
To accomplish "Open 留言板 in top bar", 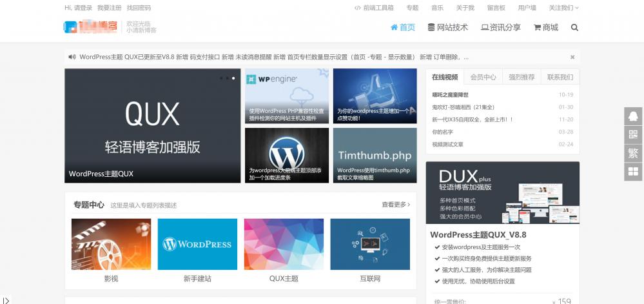I will click(x=496, y=8).
